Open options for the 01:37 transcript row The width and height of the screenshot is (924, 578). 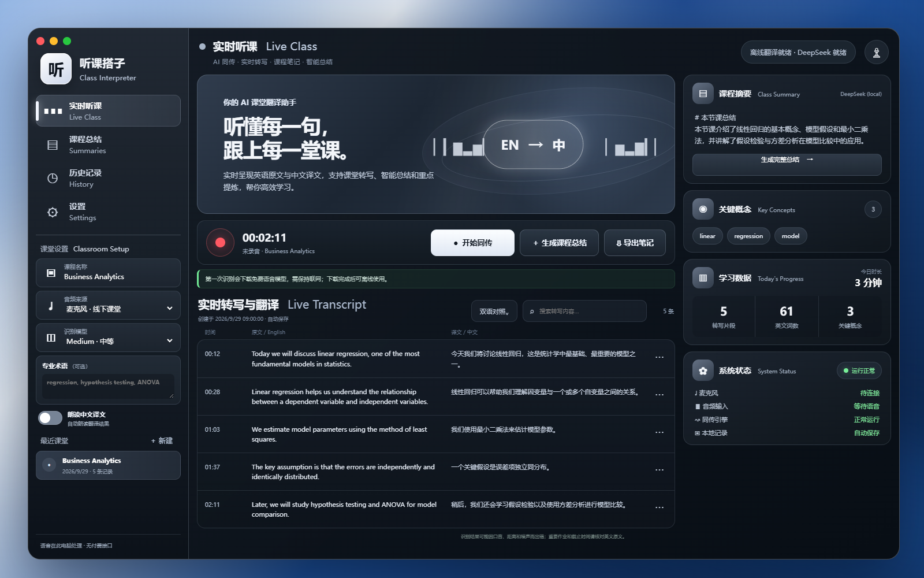(x=659, y=470)
